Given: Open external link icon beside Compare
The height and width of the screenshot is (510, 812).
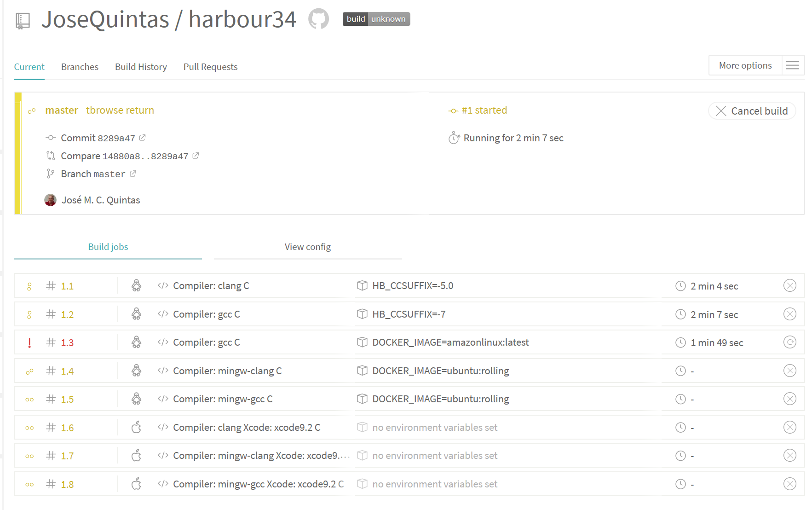Looking at the screenshot, I should pyautogui.click(x=196, y=156).
